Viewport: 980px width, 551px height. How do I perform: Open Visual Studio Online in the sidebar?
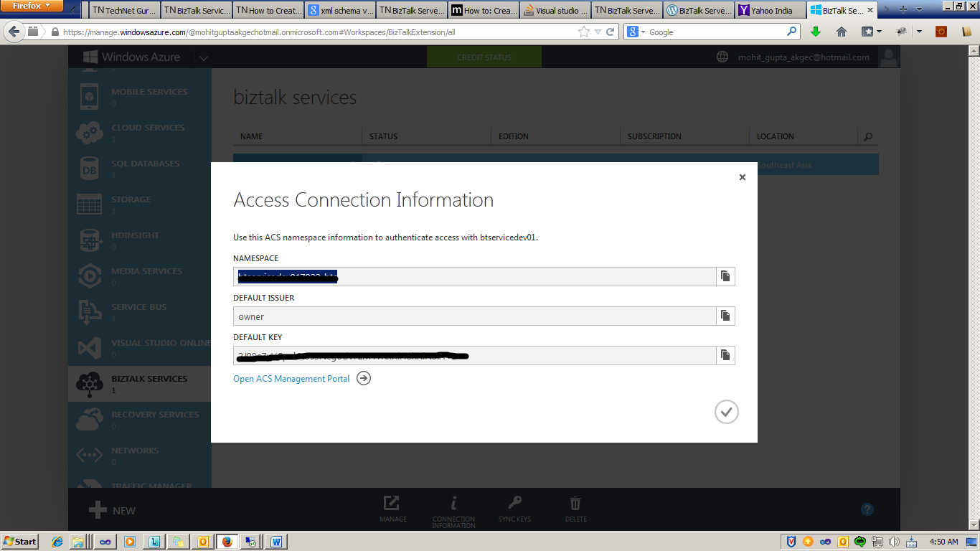click(x=140, y=347)
